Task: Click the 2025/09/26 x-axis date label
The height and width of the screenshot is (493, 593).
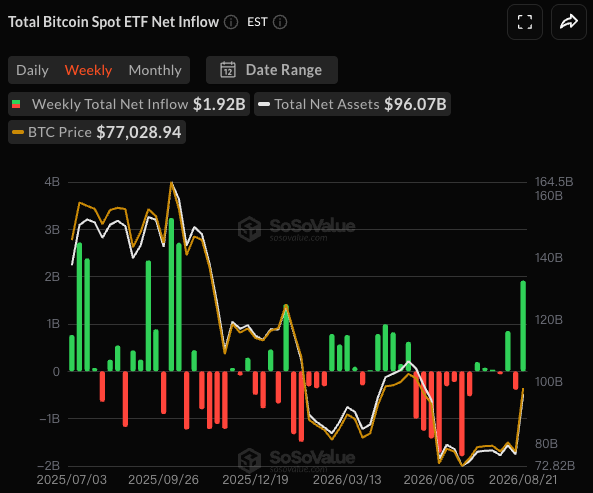Action: point(163,480)
